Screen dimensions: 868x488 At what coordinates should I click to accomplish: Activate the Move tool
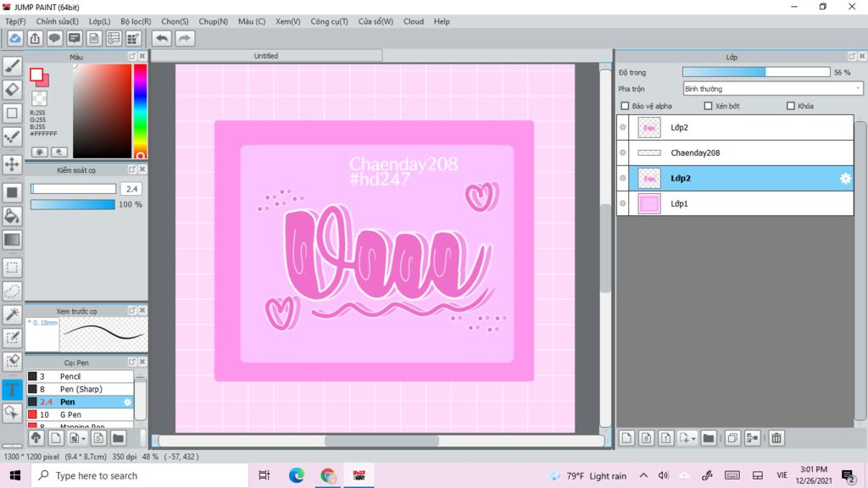coord(12,164)
